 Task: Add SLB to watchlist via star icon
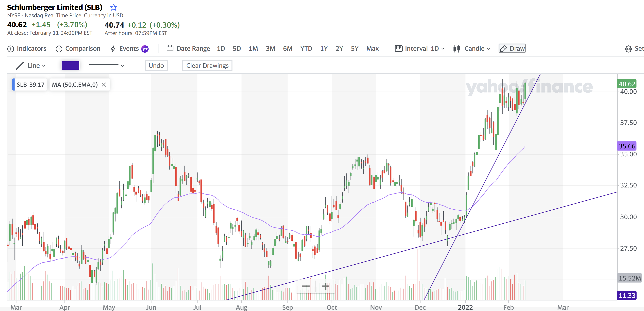coord(113,7)
